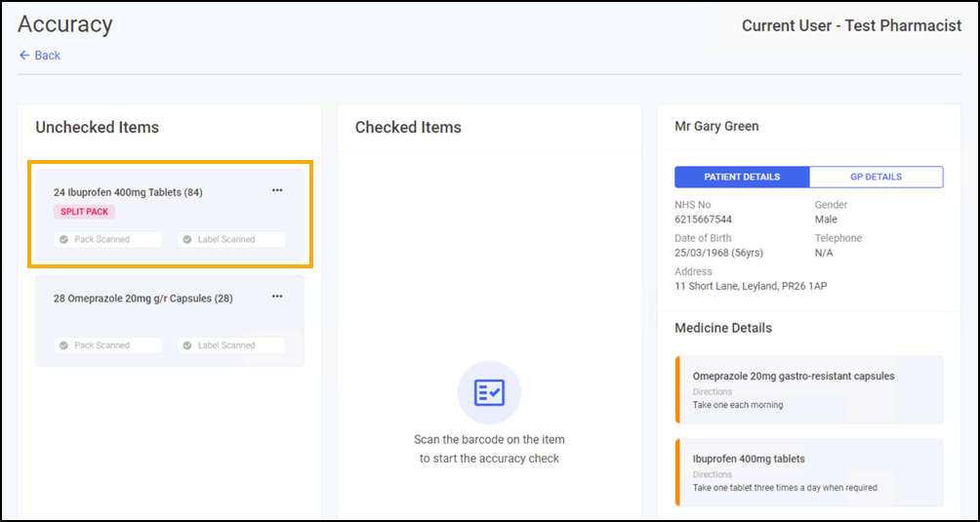Select 24 Ibuprofen 400mg Tablets item
The width and height of the screenshot is (980, 522).
point(128,192)
